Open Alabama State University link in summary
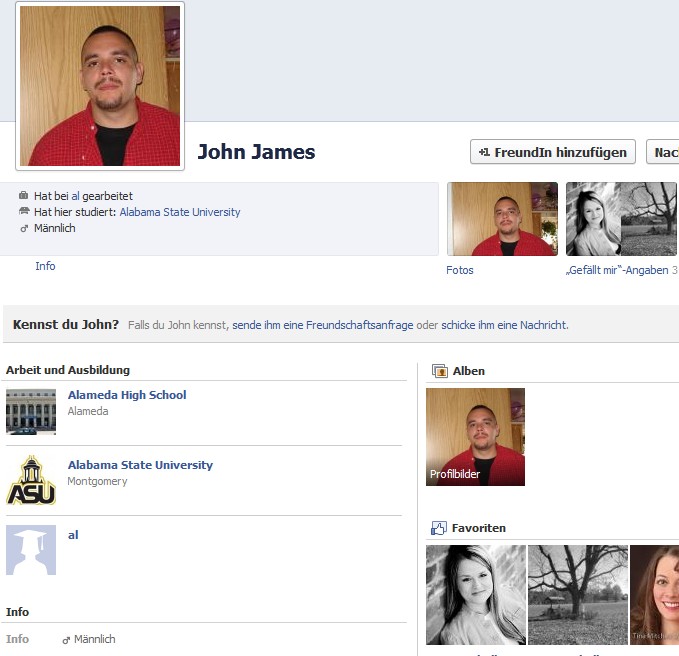Image resolution: width=679 pixels, height=656 pixels. click(x=180, y=212)
